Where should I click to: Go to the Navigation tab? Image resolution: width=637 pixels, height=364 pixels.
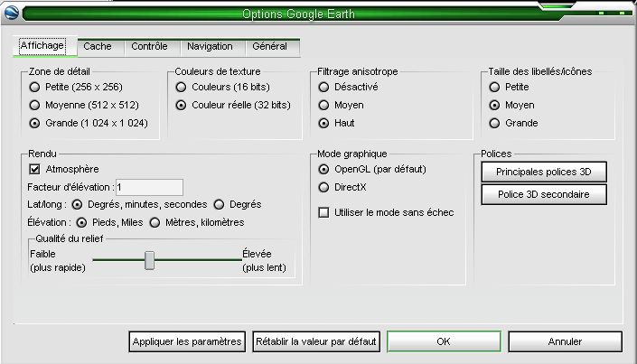213,47
